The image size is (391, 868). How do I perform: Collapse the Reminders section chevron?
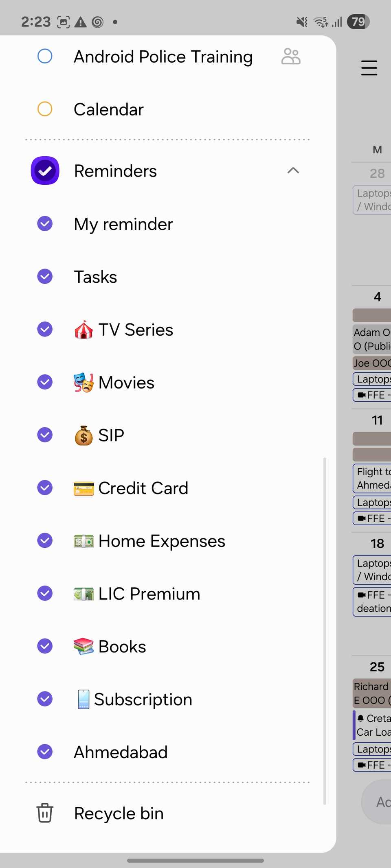pyautogui.click(x=293, y=171)
